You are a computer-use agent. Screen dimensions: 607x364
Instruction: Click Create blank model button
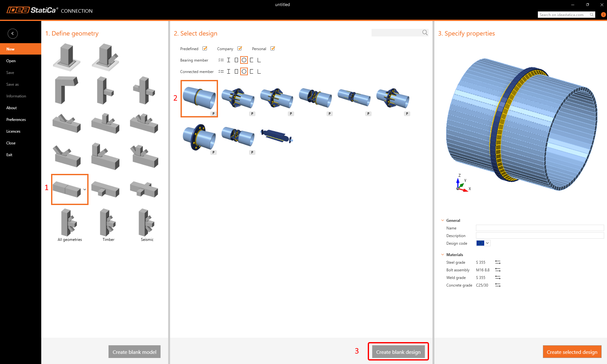(x=135, y=352)
